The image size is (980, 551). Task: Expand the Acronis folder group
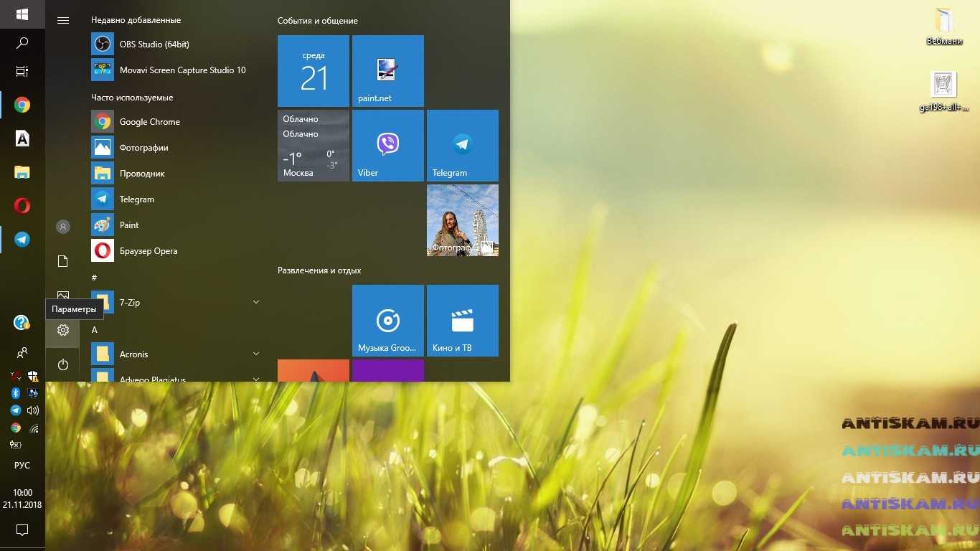(x=256, y=354)
